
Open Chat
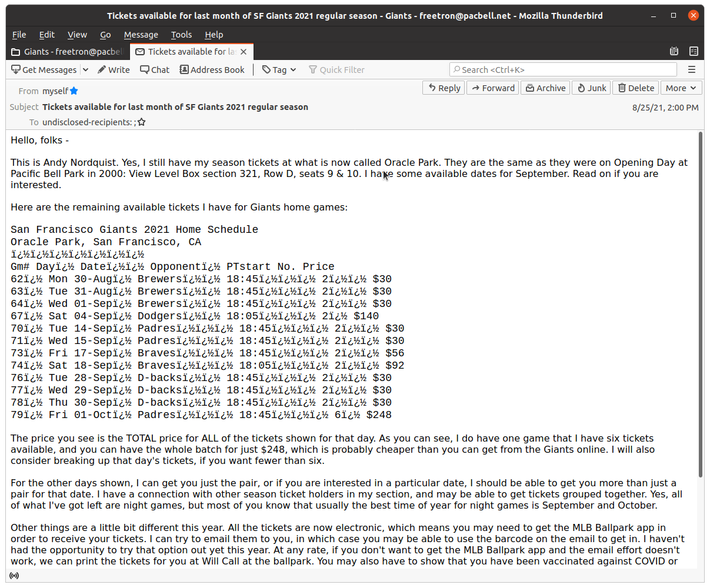click(155, 69)
